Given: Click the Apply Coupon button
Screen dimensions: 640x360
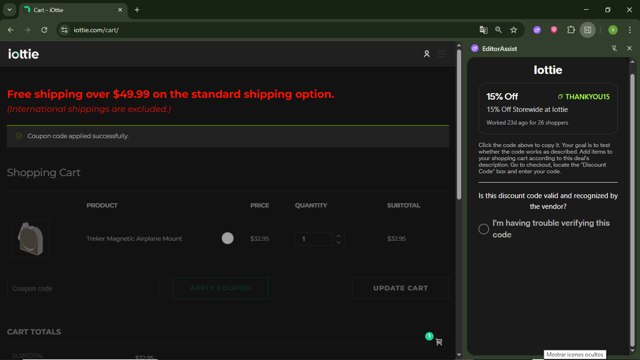Looking at the screenshot, I should click(220, 288).
